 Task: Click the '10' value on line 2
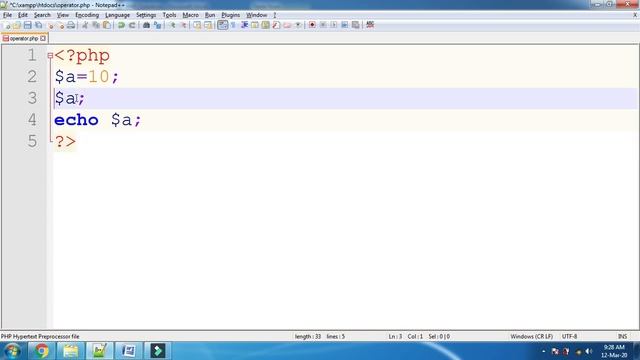click(x=98, y=77)
